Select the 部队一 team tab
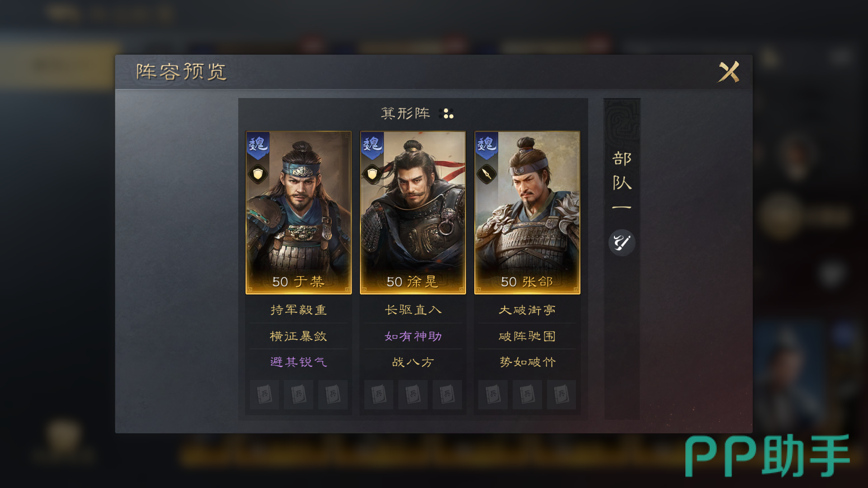The width and height of the screenshot is (868, 488). 622,181
